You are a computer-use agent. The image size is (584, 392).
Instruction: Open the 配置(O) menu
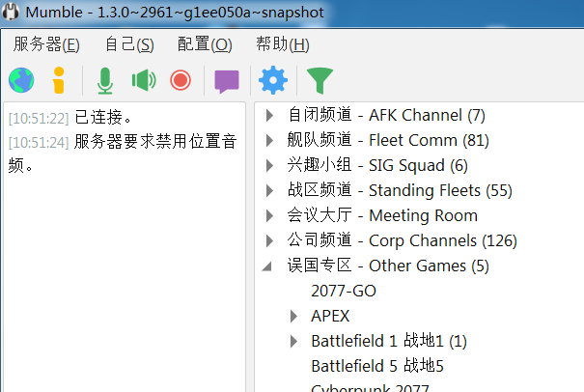click(x=205, y=44)
